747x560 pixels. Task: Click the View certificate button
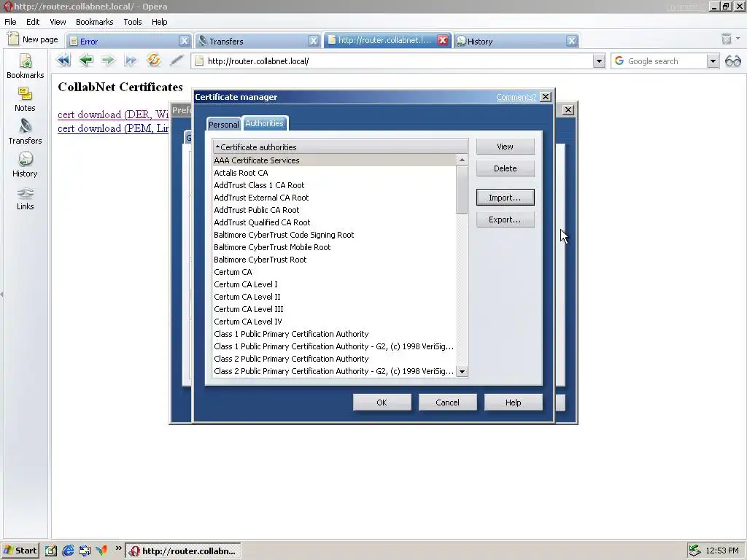(505, 147)
